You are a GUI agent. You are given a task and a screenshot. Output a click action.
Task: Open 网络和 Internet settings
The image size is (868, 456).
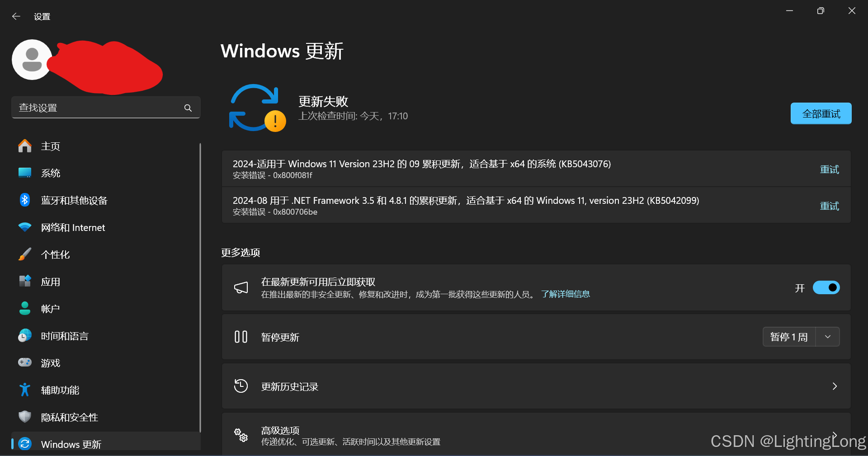pyautogui.click(x=106, y=227)
